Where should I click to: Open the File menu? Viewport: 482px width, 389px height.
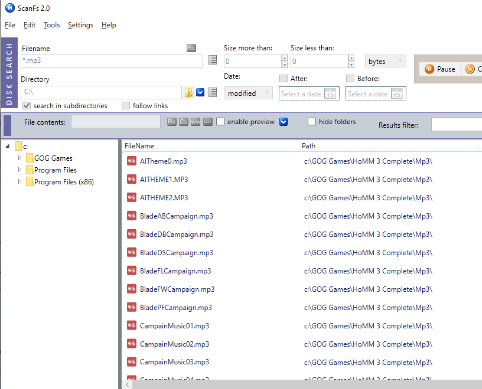click(x=10, y=25)
